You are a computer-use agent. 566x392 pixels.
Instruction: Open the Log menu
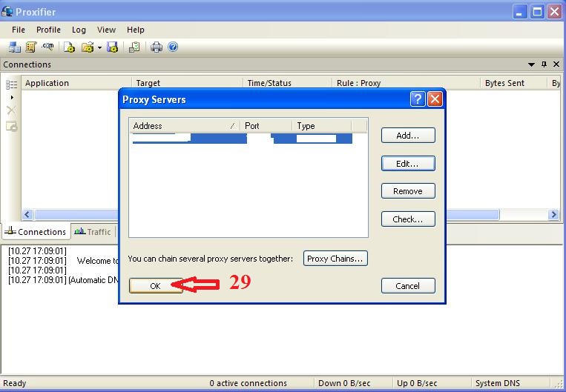(x=79, y=30)
